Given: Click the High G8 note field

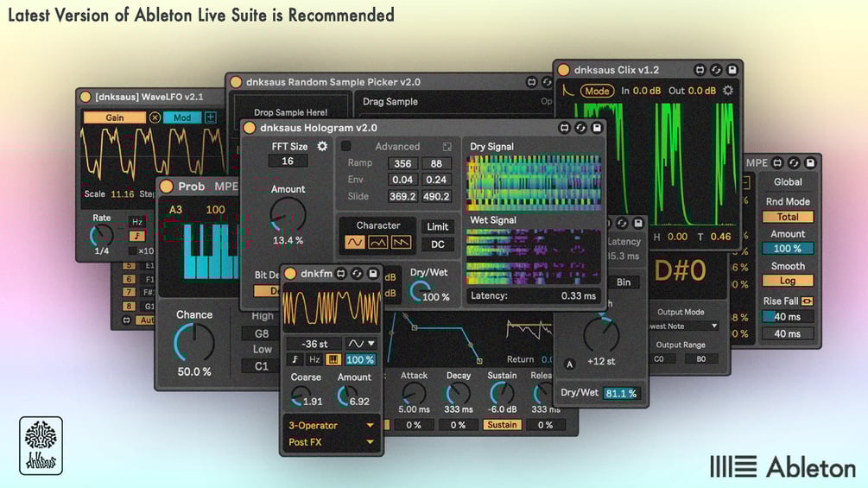Looking at the screenshot, I should click(x=262, y=333).
